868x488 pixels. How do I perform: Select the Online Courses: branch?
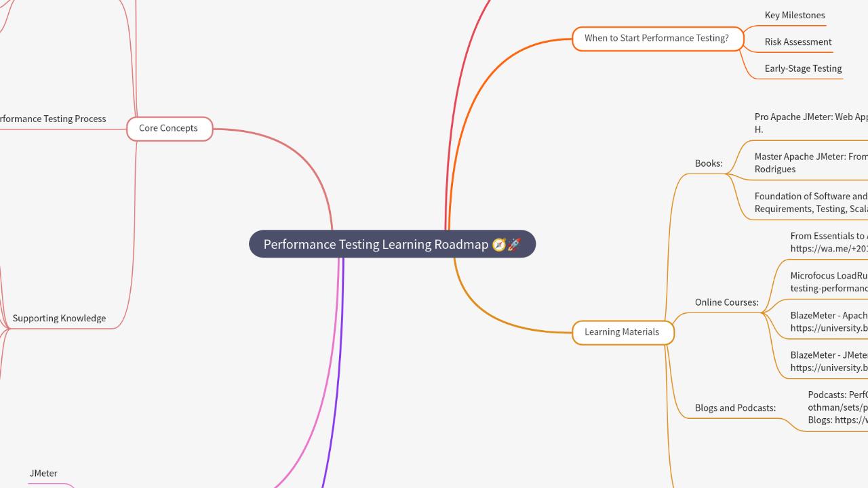pyautogui.click(x=727, y=302)
